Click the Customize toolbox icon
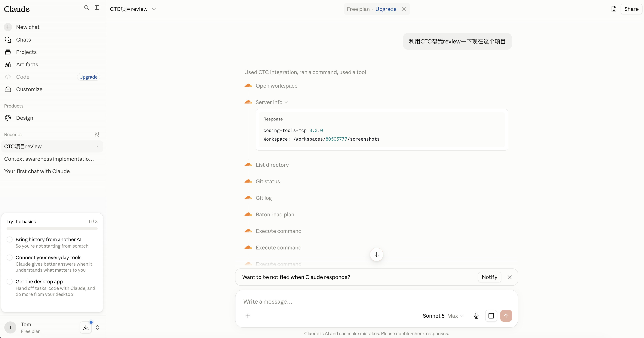644x338 pixels. pyautogui.click(x=8, y=89)
